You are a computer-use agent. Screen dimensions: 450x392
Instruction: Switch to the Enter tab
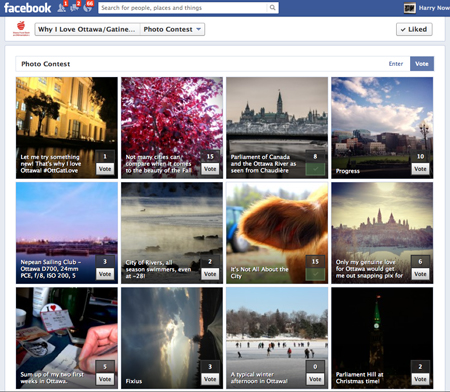pyautogui.click(x=396, y=64)
